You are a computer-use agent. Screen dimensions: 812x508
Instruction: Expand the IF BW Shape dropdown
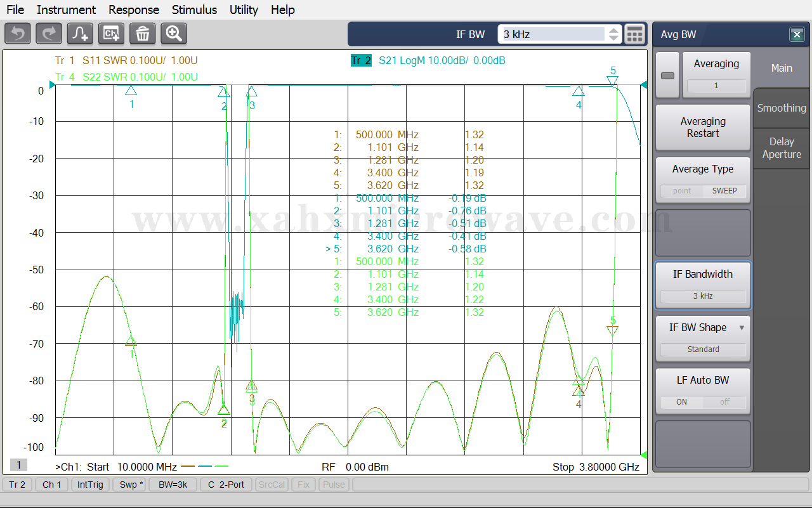[742, 328]
